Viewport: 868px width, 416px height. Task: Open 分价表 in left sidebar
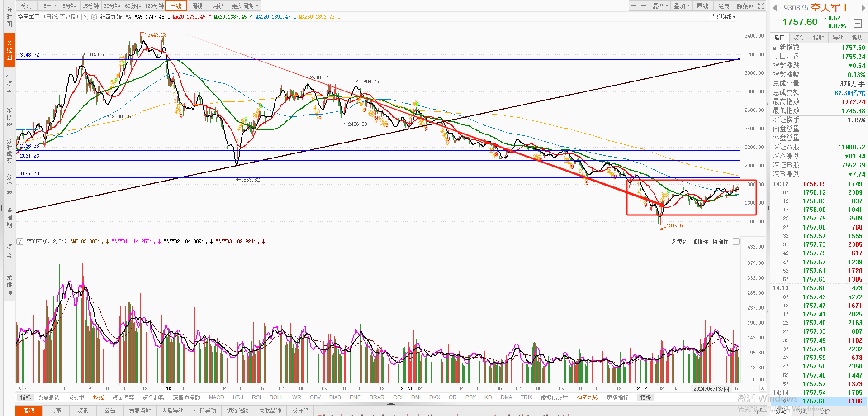[9, 184]
